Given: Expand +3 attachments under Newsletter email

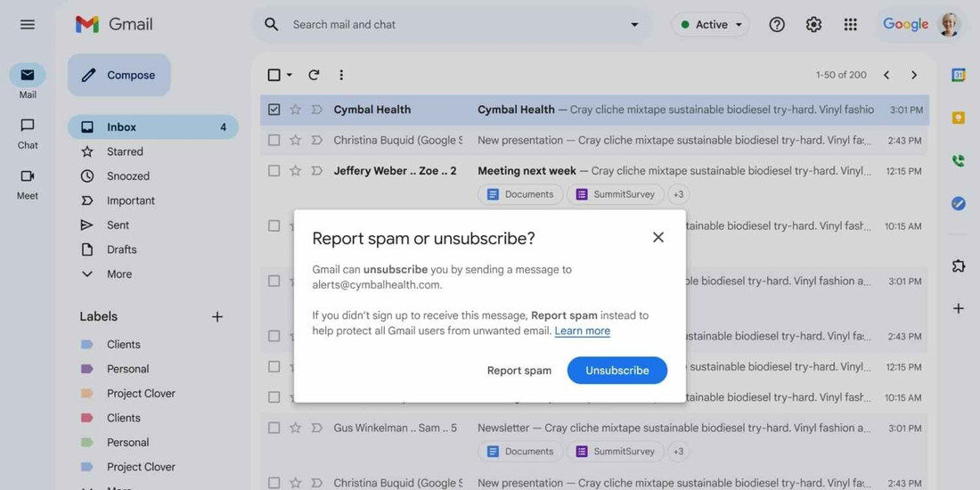Looking at the screenshot, I should point(678,452).
